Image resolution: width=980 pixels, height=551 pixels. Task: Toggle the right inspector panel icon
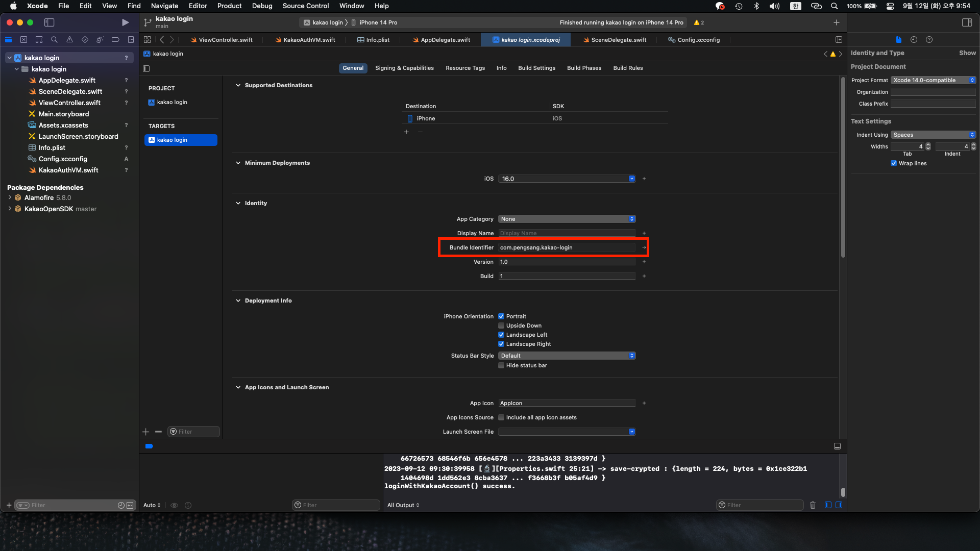click(x=967, y=22)
